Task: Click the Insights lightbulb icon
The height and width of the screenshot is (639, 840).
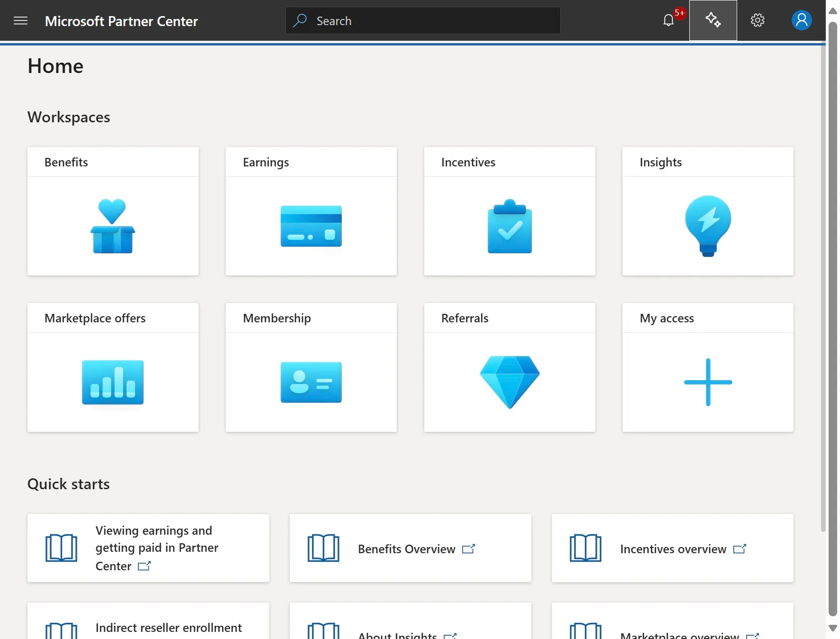Action: (708, 226)
